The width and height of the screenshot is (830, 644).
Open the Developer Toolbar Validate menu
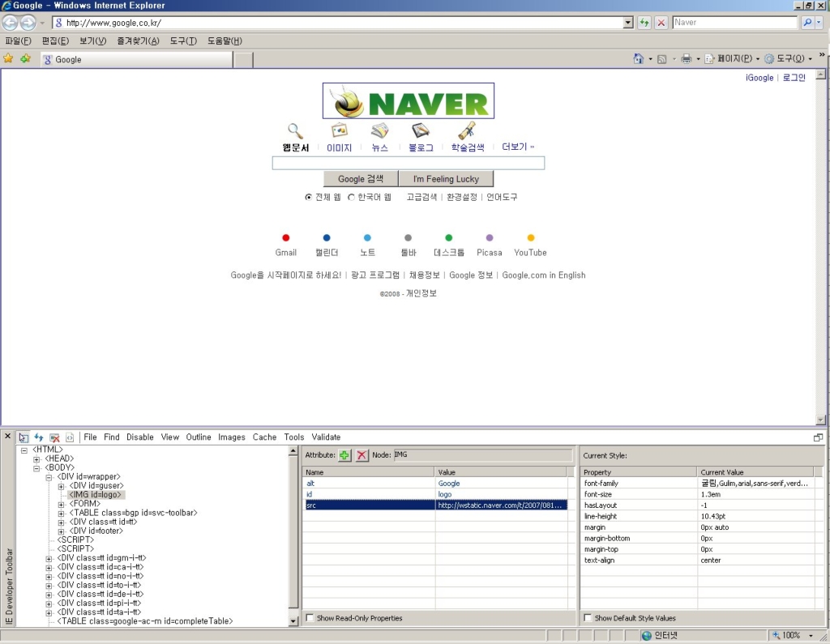pyautogui.click(x=326, y=437)
